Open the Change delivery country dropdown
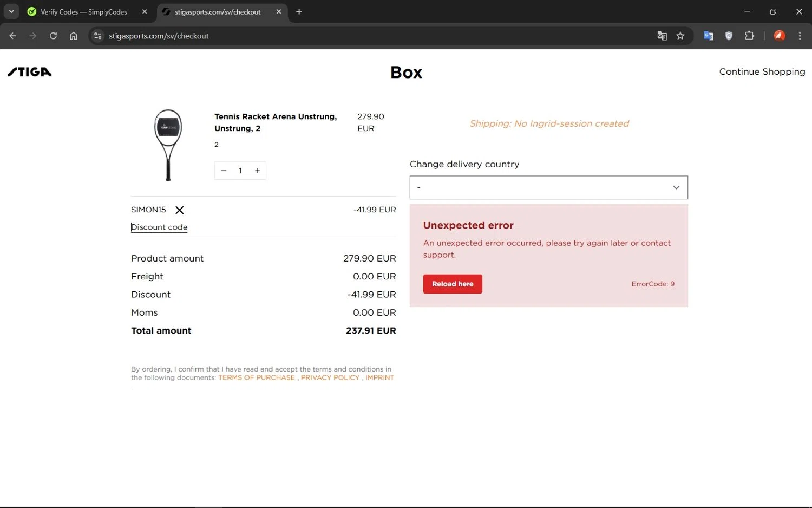 548,187
